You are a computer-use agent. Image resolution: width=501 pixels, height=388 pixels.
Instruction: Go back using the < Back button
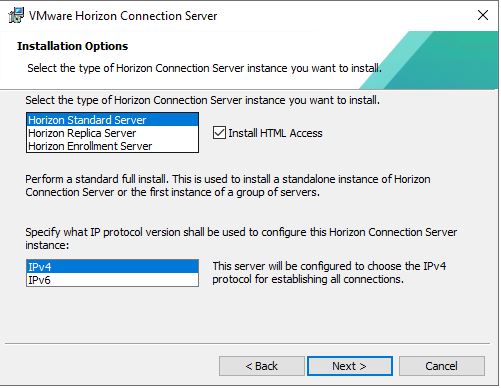click(x=262, y=366)
